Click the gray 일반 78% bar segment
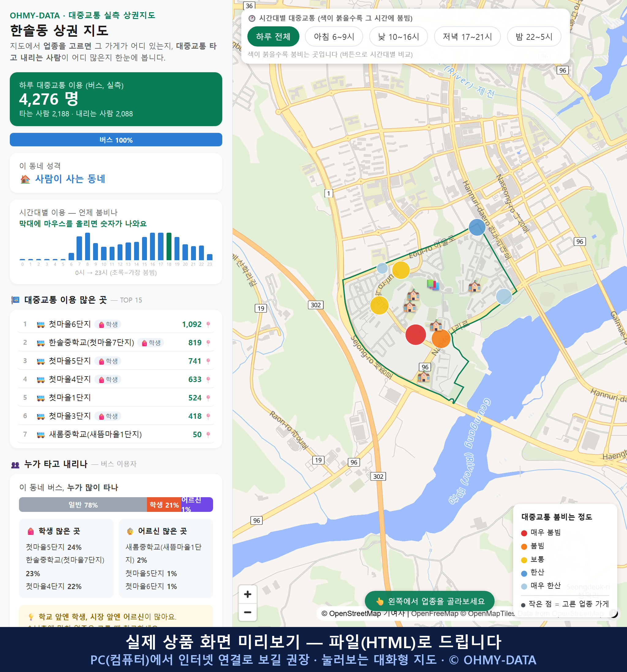 coord(83,505)
